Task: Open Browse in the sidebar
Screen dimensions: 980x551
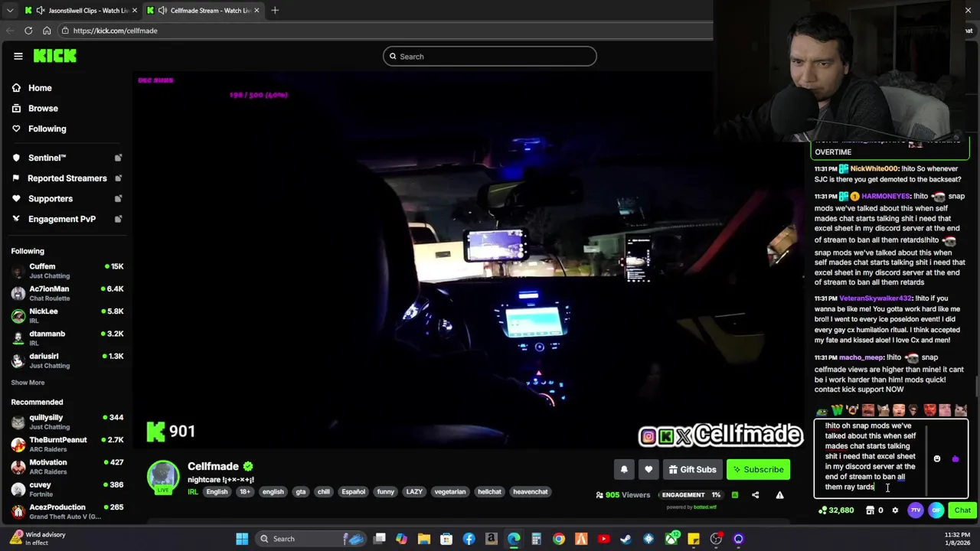Action: pyautogui.click(x=43, y=108)
